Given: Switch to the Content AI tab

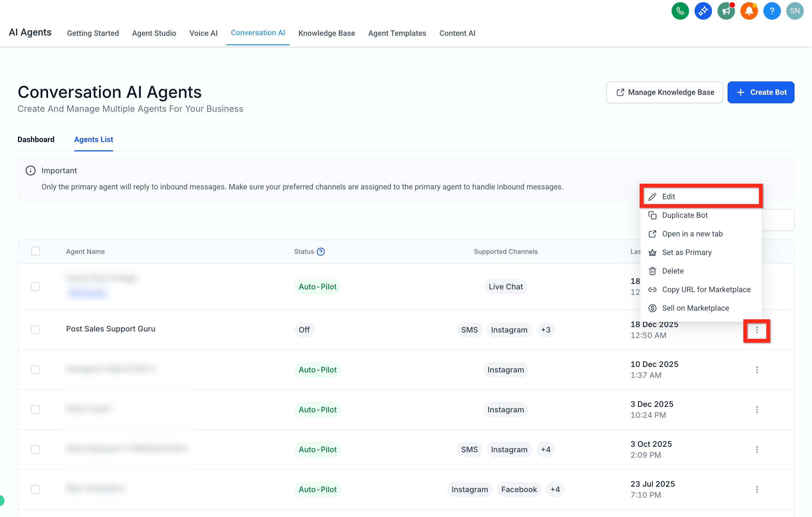Looking at the screenshot, I should coord(457,33).
